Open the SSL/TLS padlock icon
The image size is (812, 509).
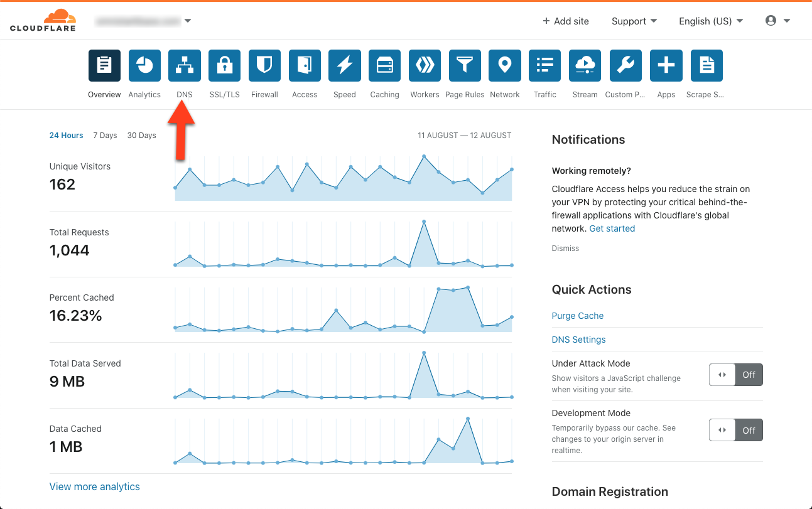coord(224,66)
